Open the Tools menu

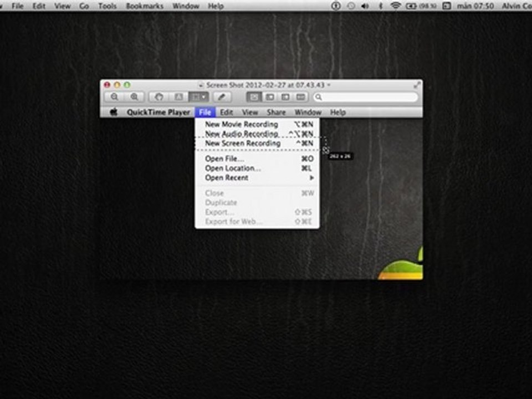pos(107,6)
